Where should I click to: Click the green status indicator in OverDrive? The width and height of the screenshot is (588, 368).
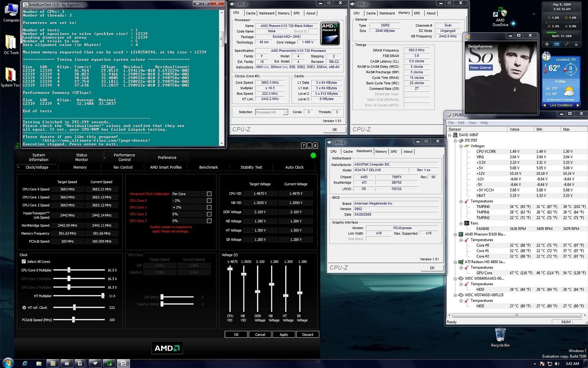pos(313,155)
